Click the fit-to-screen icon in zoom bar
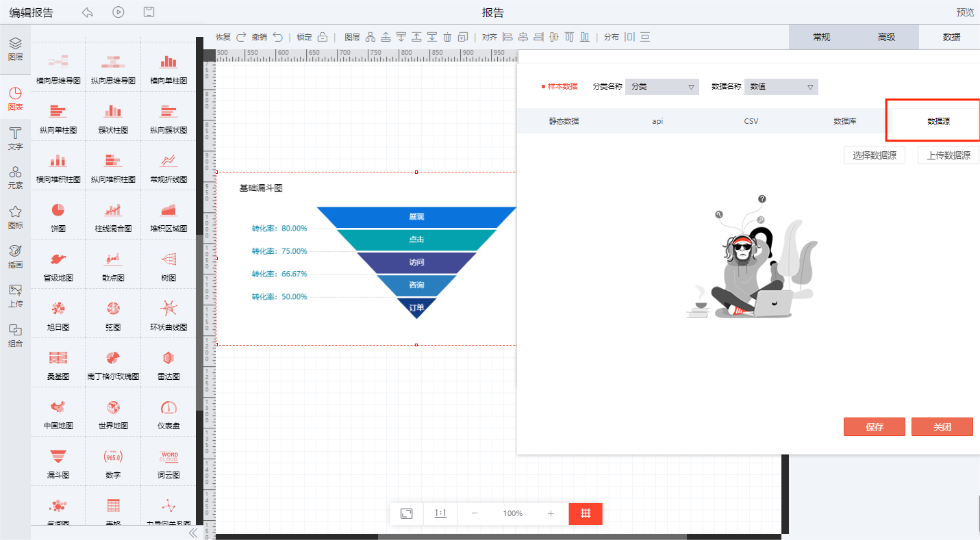 [406, 513]
